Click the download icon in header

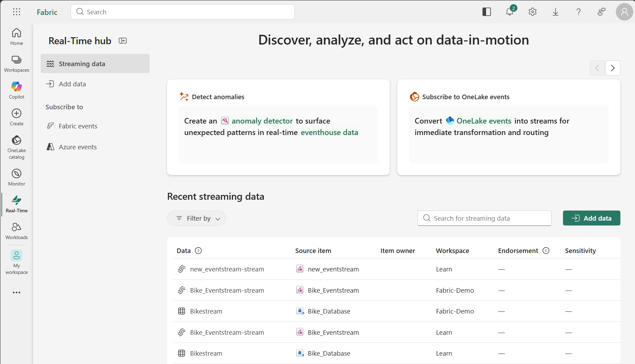555,12
